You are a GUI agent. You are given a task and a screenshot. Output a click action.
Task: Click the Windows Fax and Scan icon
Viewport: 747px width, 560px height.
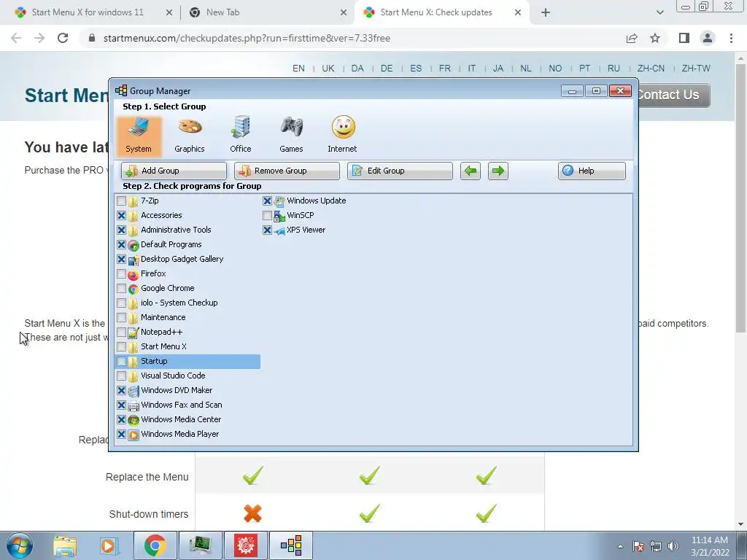tap(133, 405)
